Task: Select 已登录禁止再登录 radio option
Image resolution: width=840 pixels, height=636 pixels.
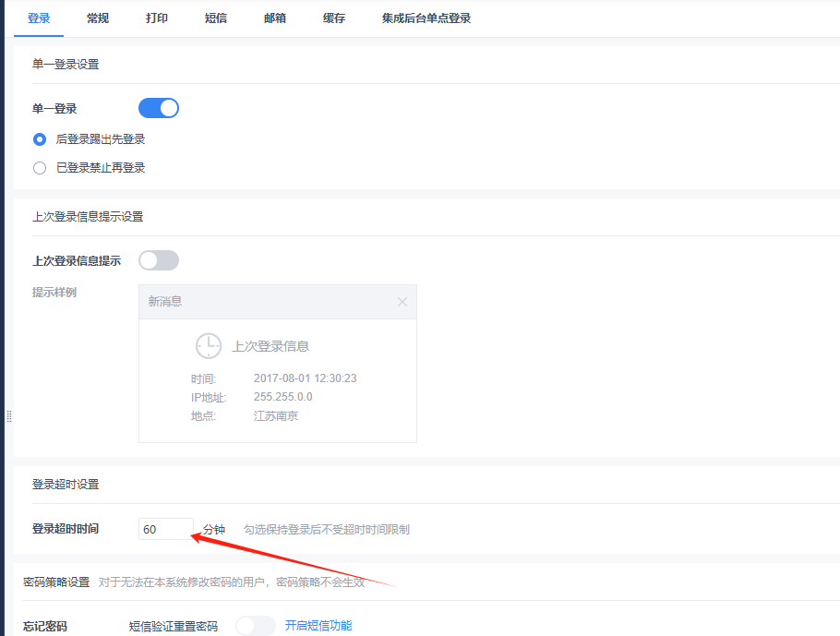Action: (40, 168)
